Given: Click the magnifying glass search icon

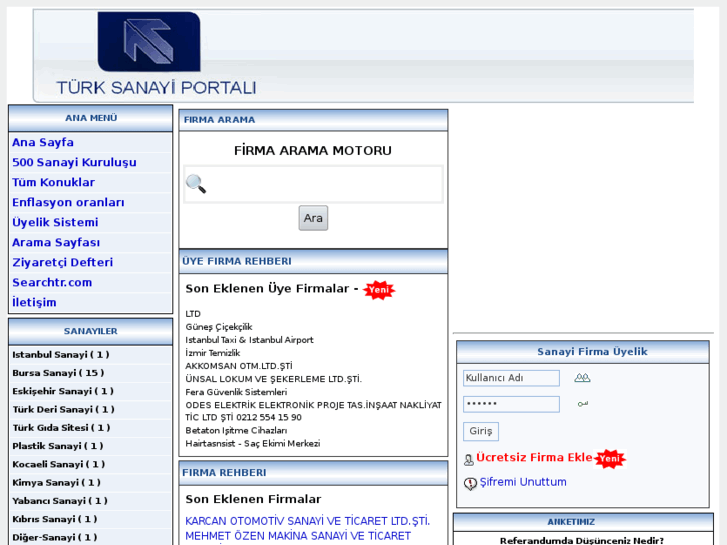Looking at the screenshot, I should click(x=196, y=184).
